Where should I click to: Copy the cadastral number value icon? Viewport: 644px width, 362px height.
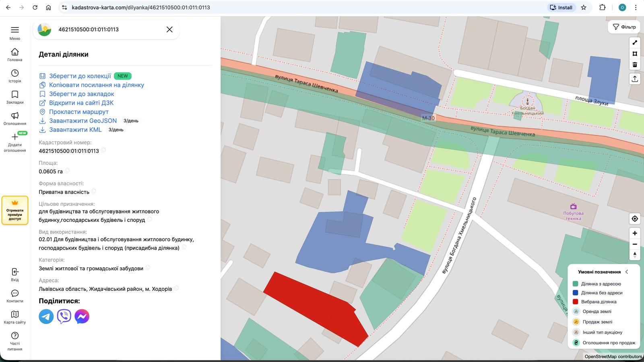pos(103,150)
